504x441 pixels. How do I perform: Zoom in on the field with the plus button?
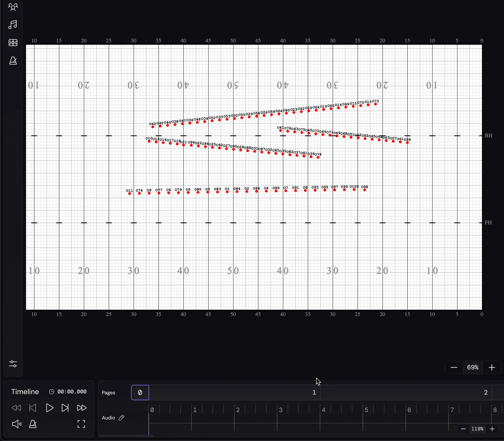click(492, 367)
